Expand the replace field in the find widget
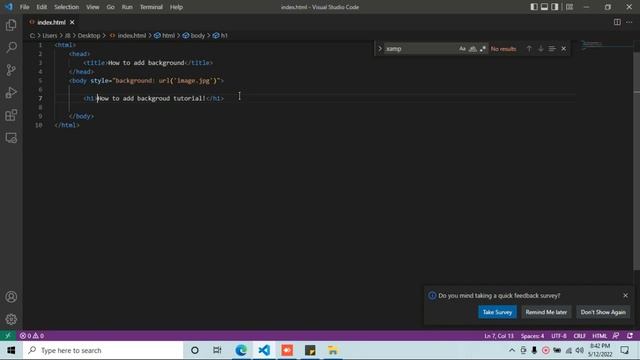Viewport: 640px width, 360px height. coord(380,49)
